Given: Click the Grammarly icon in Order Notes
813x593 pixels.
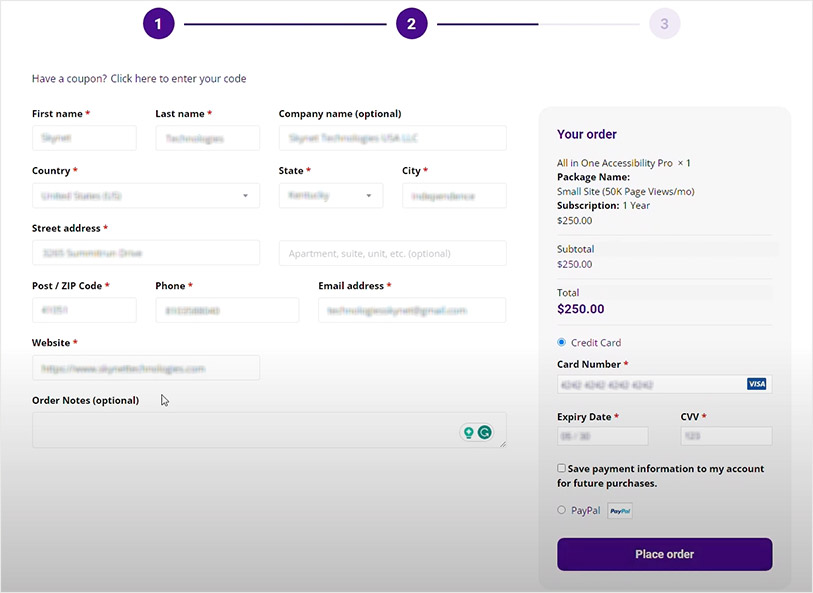Looking at the screenshot, I should 484,432.
